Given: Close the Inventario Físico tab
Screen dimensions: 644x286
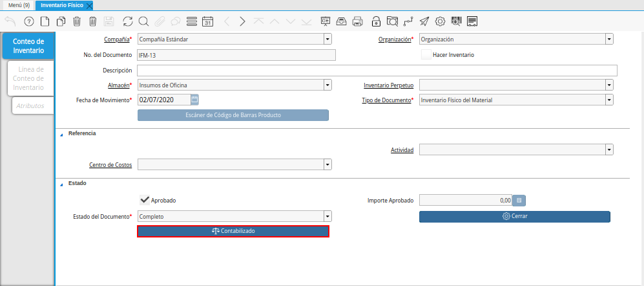Looking at the screenshot, I should coord(90,6).
